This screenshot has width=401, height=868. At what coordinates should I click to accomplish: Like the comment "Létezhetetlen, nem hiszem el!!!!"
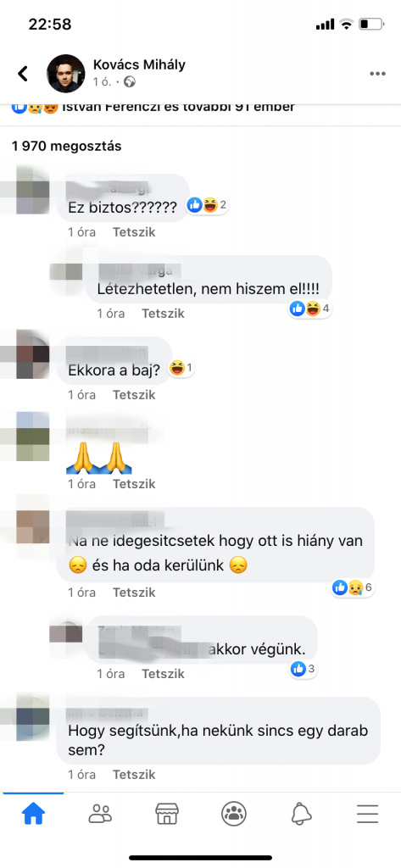pos(163,314)
